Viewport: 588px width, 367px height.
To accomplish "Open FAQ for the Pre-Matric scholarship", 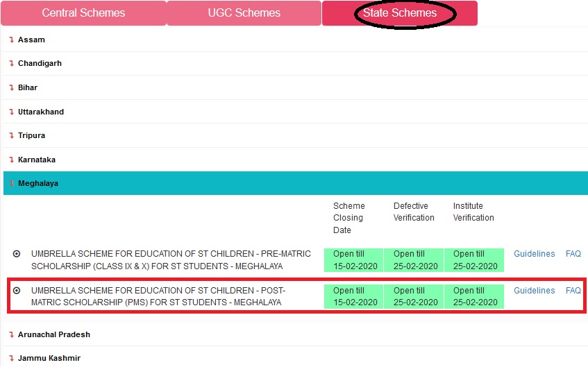I will coord(573,254).
